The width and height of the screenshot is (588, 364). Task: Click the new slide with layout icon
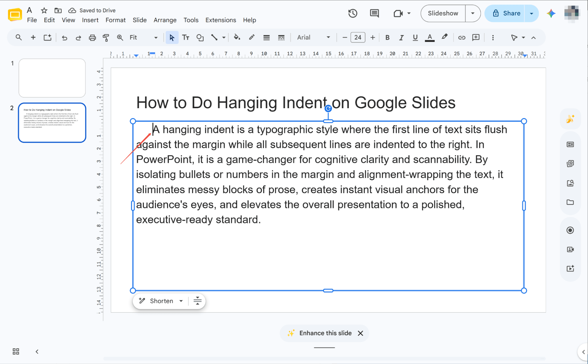(x=47, y=37)
